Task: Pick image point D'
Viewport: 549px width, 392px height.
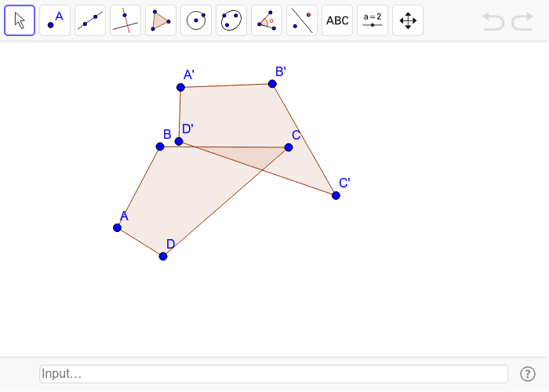Action: click(179, 141)
